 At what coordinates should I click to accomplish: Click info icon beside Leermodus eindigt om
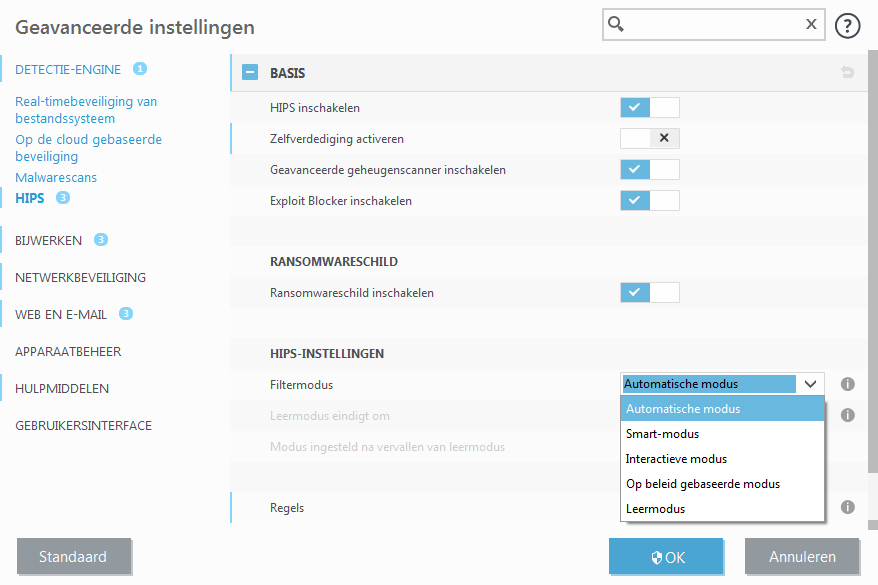pos(847,415)
